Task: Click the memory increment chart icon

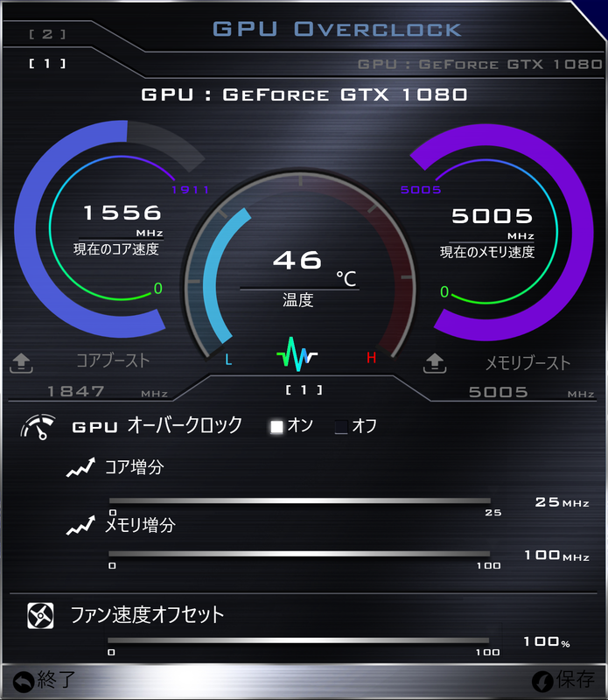Action: [x=80, y=526]
